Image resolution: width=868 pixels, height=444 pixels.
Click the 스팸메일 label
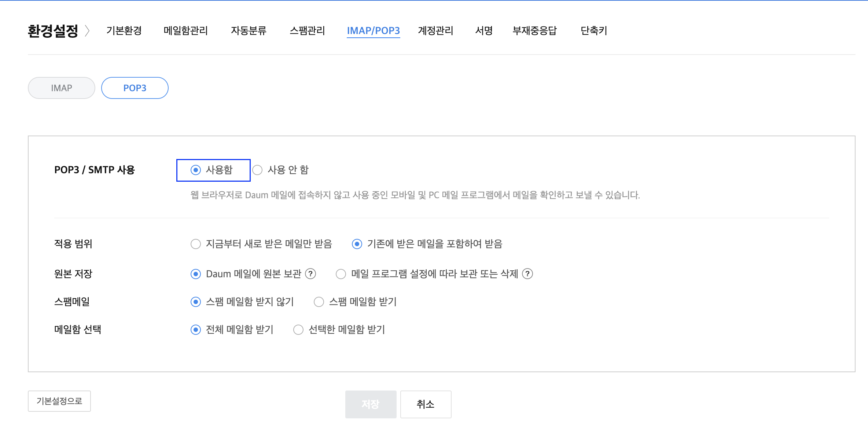pos(72,302)
